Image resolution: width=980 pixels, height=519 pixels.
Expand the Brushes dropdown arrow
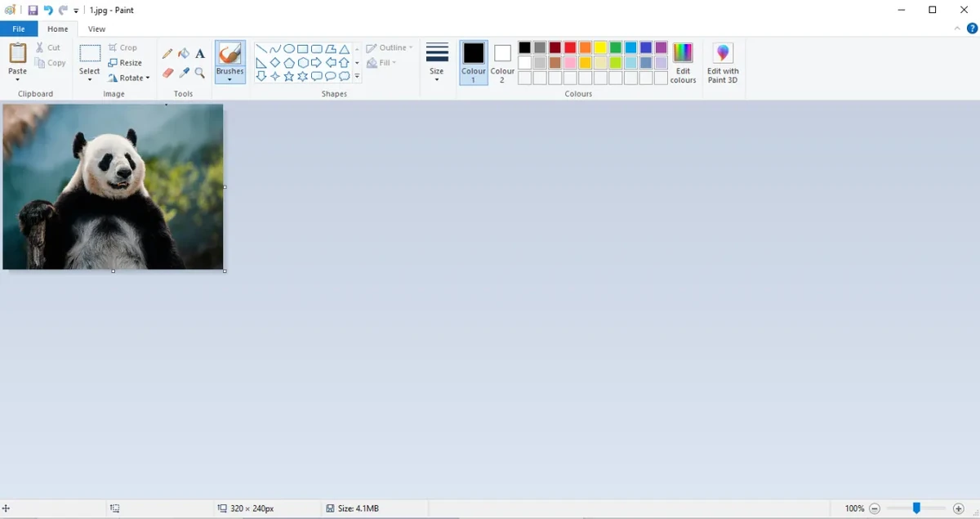(230, 79)
